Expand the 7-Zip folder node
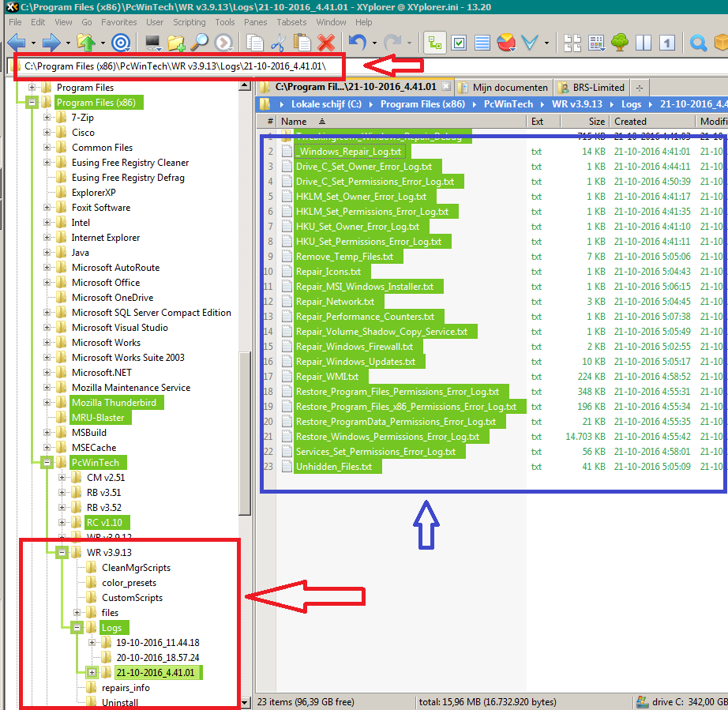728x710 pixels. (x=47, y=118)
